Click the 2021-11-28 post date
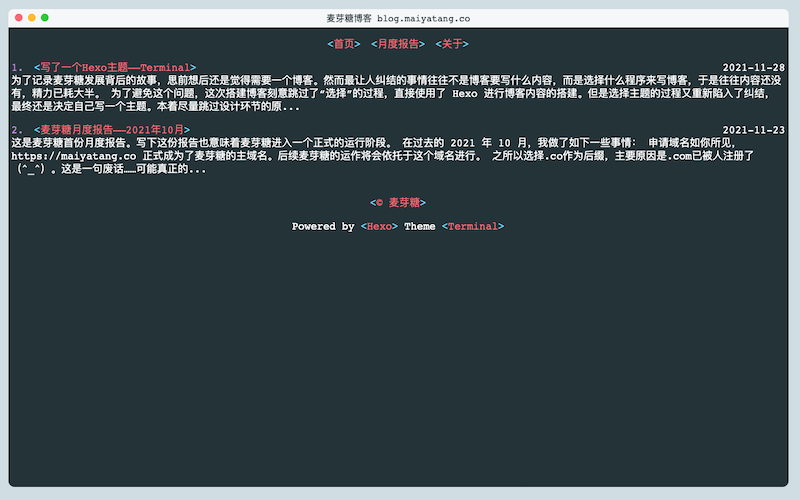Image resolution: width=800 pixels, height=500 pixels. (x=753, y=67)
